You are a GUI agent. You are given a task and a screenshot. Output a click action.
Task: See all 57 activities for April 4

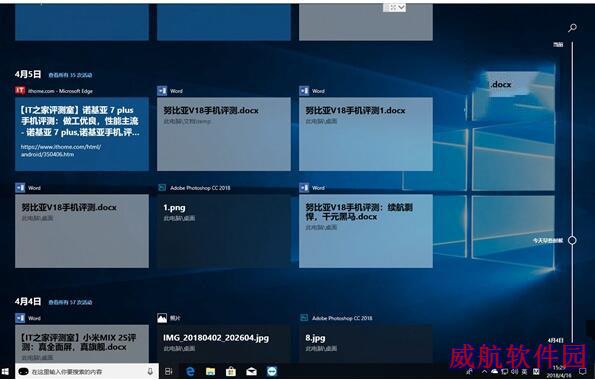click(x=70, y=303)
